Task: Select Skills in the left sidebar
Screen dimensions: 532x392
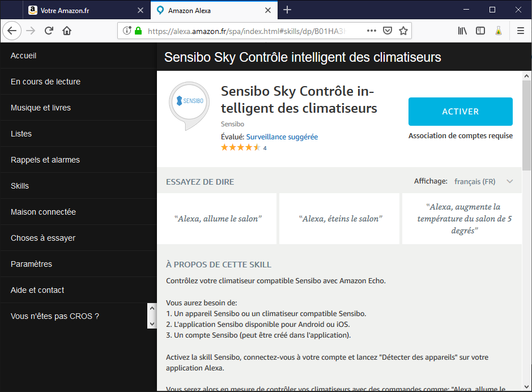Action: [x=20, y=186]
